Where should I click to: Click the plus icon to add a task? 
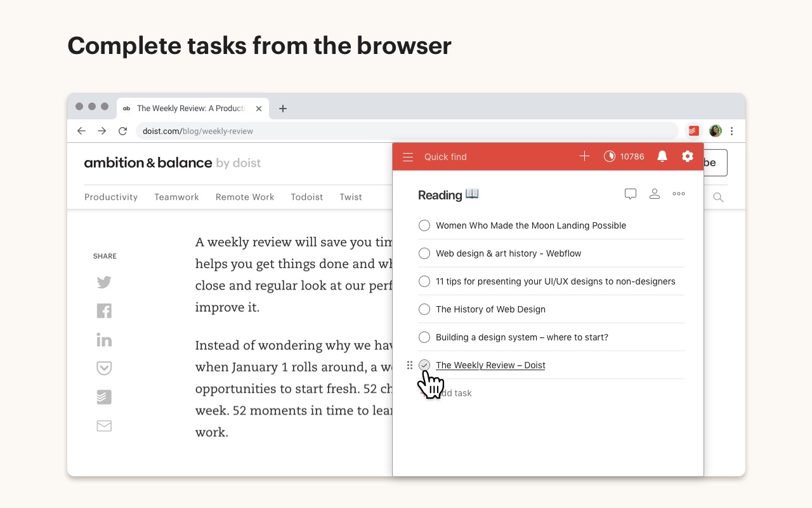point(584,156)
